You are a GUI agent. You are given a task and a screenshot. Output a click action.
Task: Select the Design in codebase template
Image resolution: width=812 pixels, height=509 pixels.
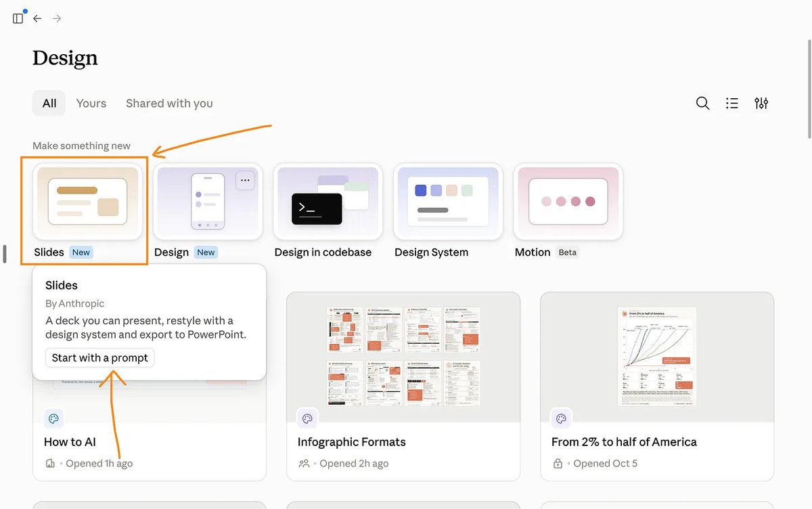(328, 201)
